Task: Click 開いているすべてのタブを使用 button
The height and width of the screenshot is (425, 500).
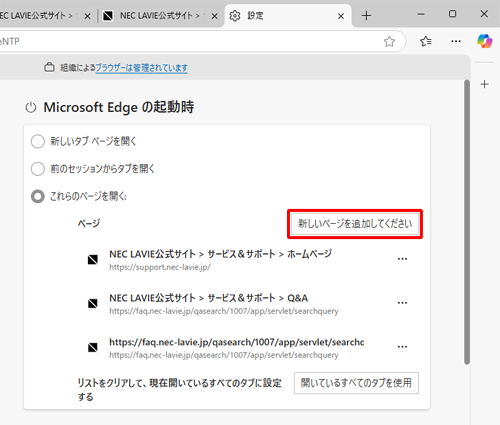Action: pos(356,383)
